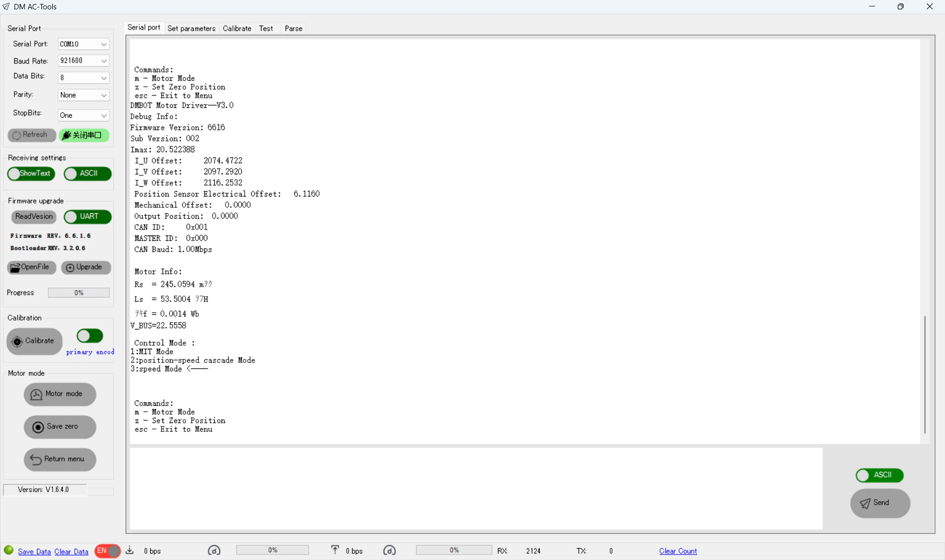The image size is (945, 560).
Task: Click the Save zero button
Action: 60,427
